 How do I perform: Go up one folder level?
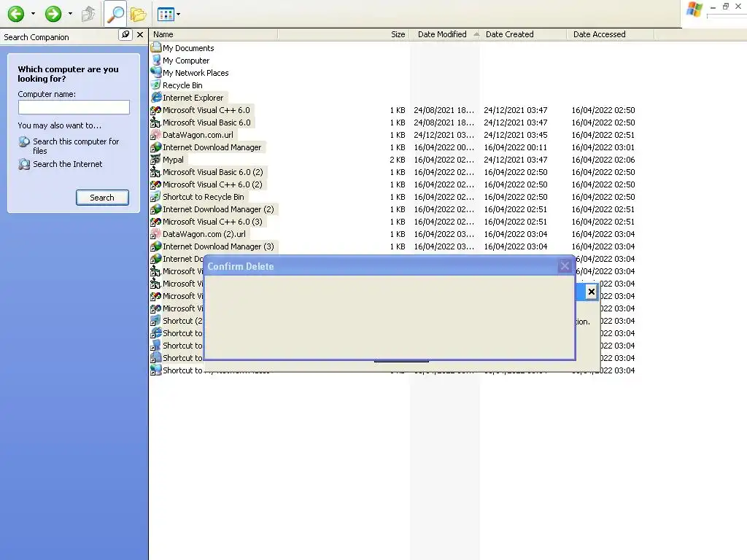[88, 14]
